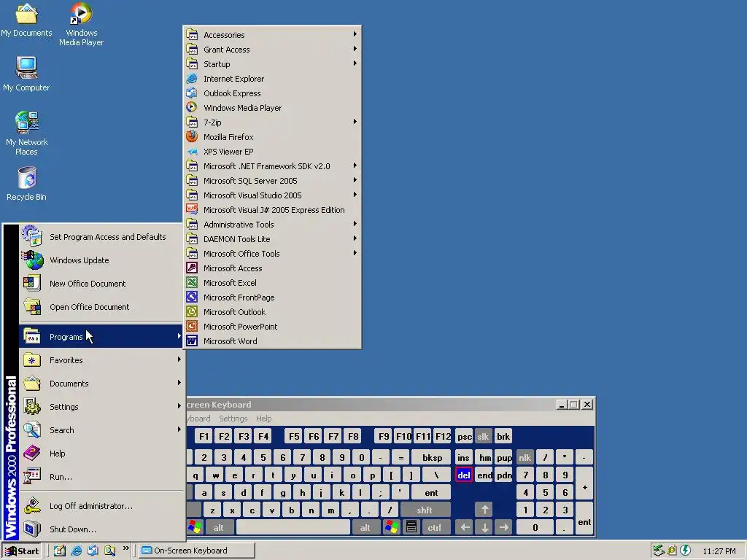This screenshot has width=747, height=560.
Task: Toggle the slk scroll lock key
Action: click(x=483, y=436)
